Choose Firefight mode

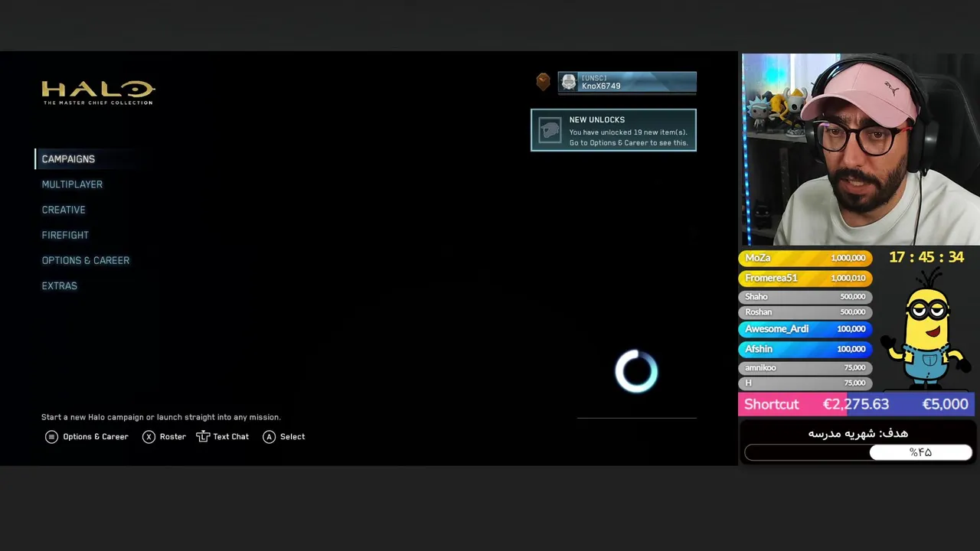(x=65, y=235)
